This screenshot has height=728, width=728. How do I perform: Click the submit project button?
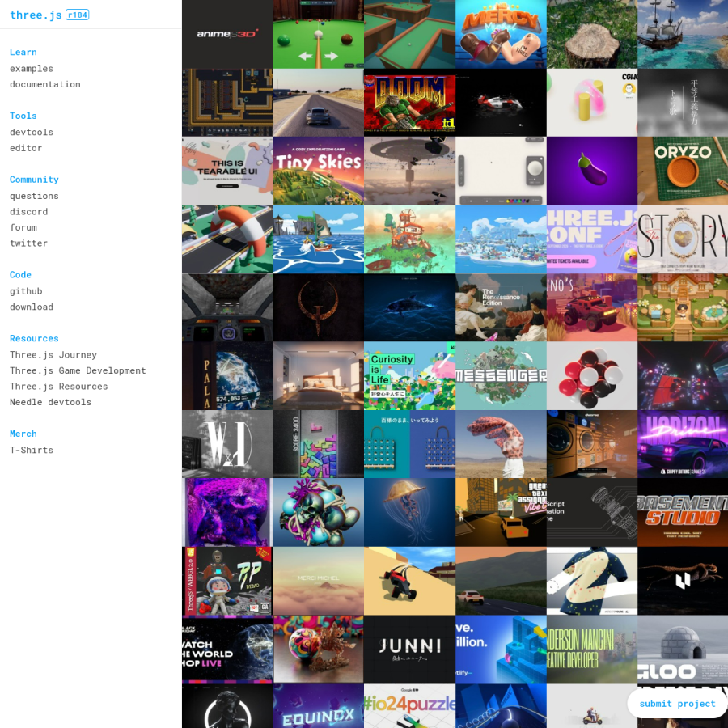677,704
